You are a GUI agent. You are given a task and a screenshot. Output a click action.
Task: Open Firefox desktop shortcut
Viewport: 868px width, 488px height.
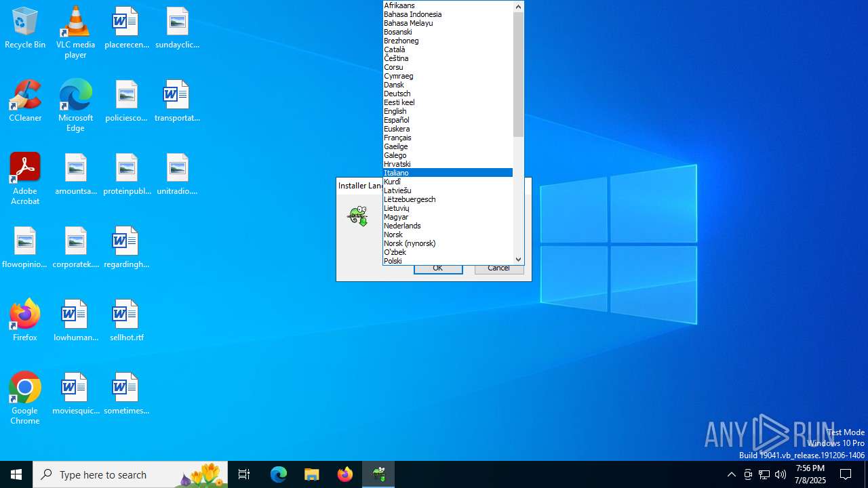click(x=25, y=321)
